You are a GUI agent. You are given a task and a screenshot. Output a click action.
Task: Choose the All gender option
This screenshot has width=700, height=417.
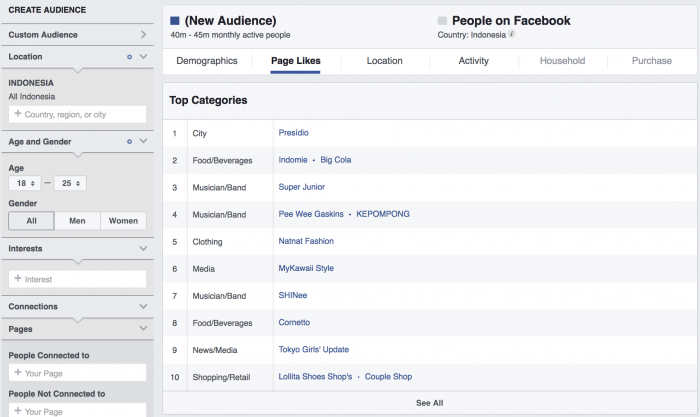[x=31, y=221]
